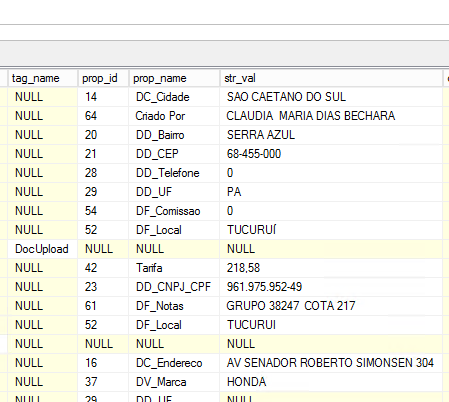Click the DV_Marca property name cell
The width and height of the screenshot is (449, 402).
174,382
